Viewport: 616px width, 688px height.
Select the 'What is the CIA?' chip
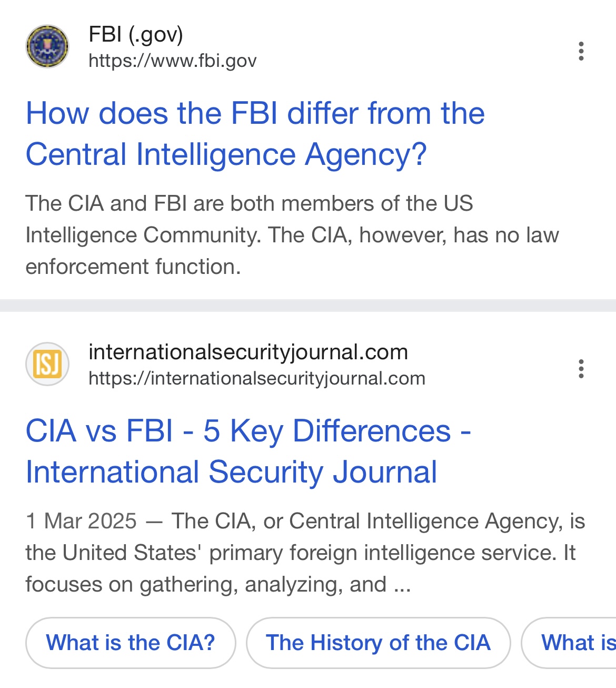click(x=131, y=643)
